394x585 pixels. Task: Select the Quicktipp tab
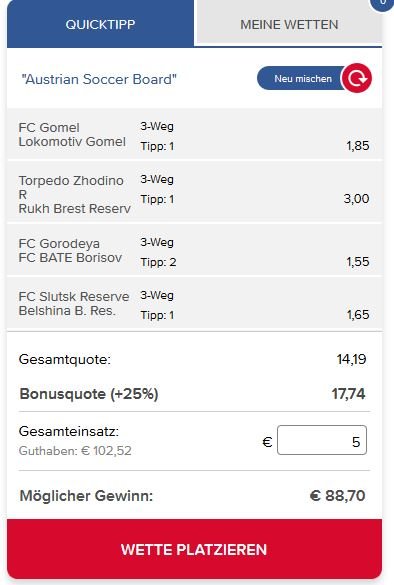click(x=100, y=24)
